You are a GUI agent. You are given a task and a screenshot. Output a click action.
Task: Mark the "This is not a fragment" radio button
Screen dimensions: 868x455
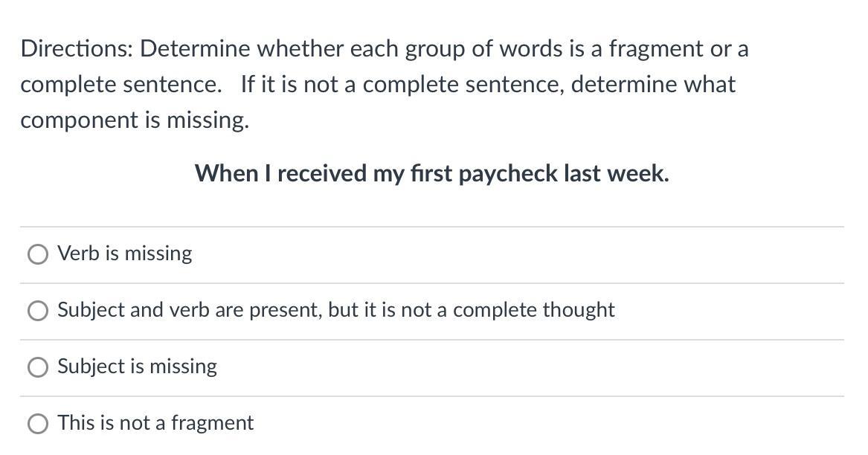coord(38,424)
